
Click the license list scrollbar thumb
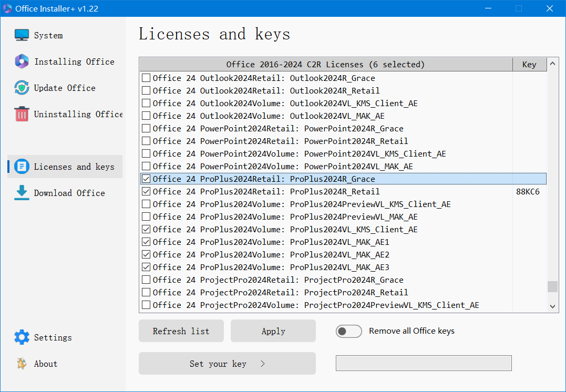(x=552, y=286)
